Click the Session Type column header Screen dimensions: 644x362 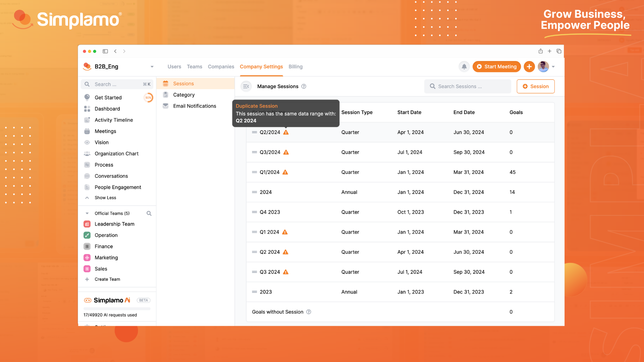(x=357, y=112)
